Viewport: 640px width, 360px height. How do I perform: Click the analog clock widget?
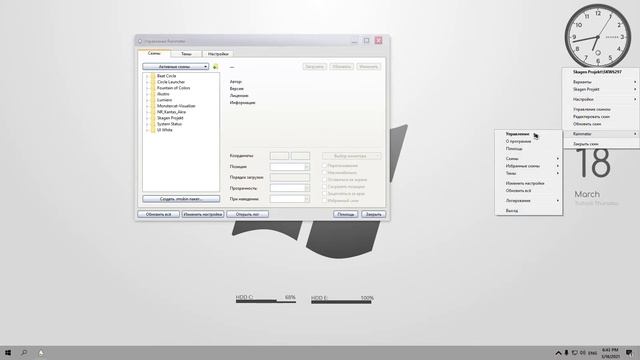point(598,36)
